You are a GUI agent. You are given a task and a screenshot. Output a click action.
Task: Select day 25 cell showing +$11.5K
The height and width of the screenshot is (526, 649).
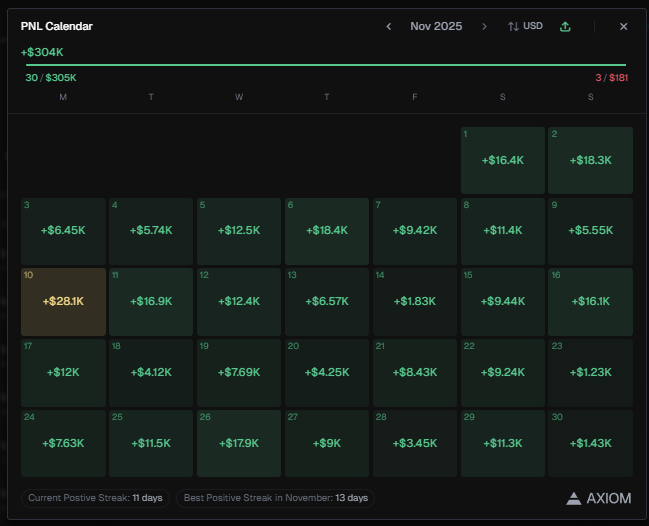click(151, 444)
